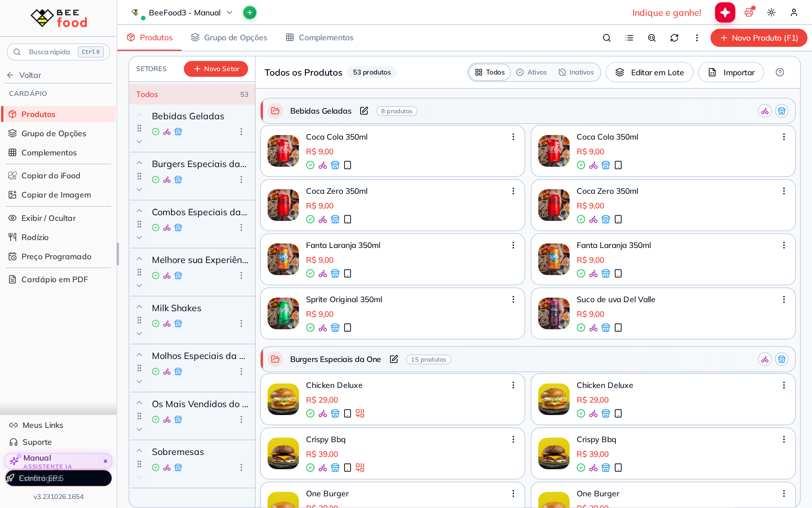Click the Importar button
The image size is (812, 508).
tap(731, 72)
